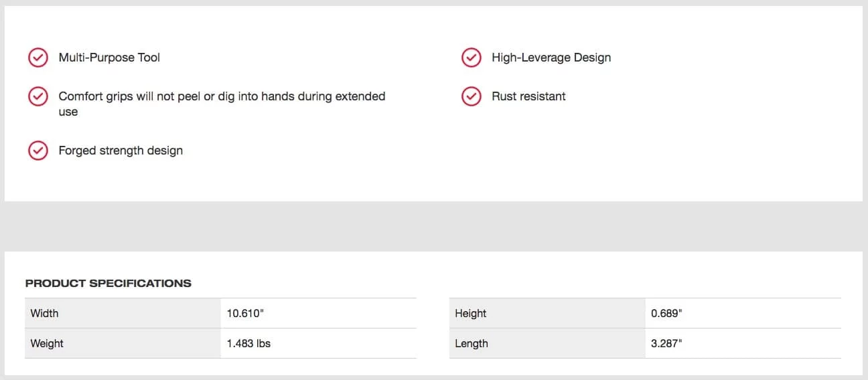Click the 0.689" height value
The height and width of the screenshot is (380, 868).
pyautogui.click(x=666, y=313)
